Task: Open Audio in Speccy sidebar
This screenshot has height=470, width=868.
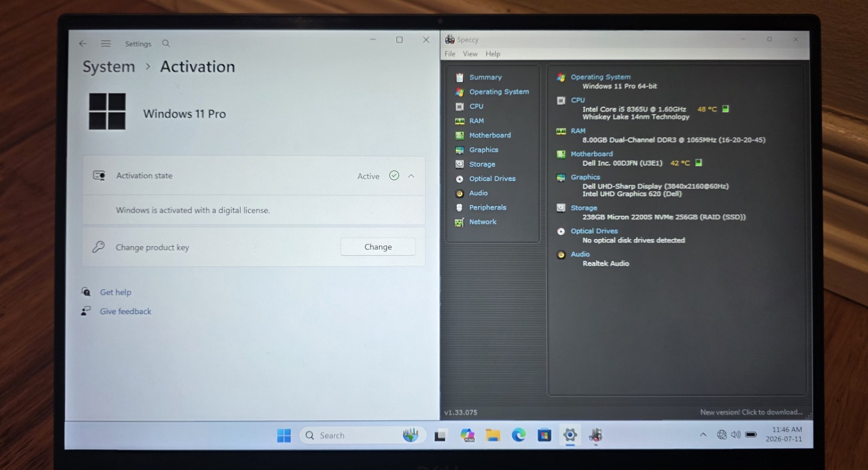Action: click(478, 194)
